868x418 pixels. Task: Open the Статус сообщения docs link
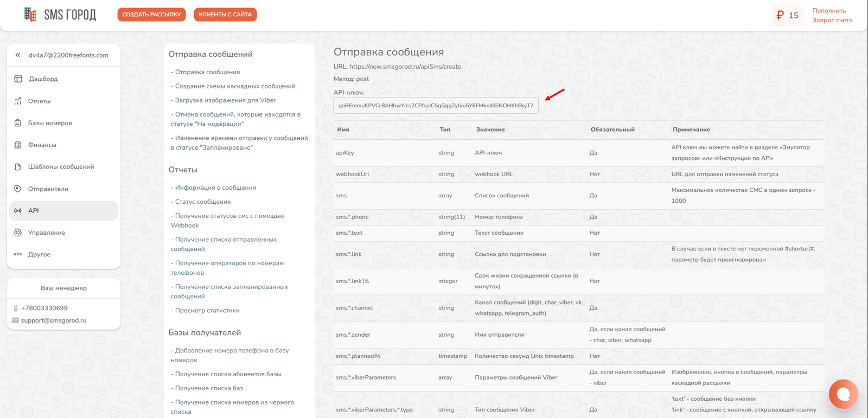[x=202, y=202]
